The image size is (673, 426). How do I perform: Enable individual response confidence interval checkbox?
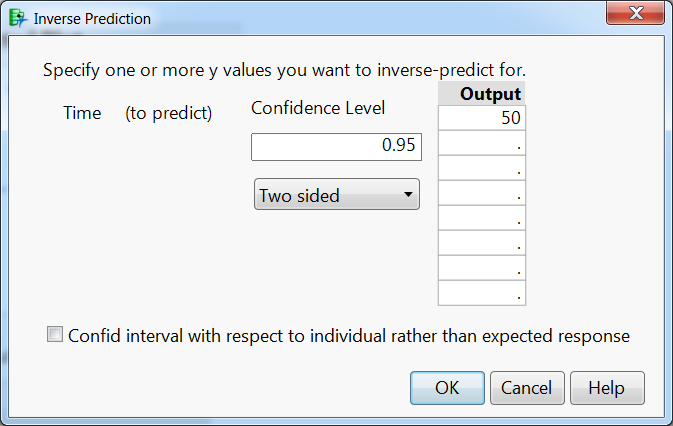point(55,335)
